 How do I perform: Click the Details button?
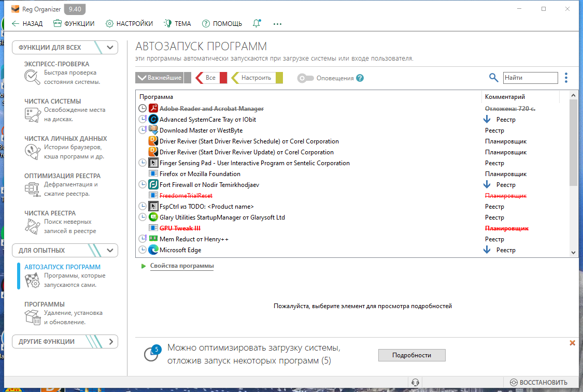click(x=411, y=355)
